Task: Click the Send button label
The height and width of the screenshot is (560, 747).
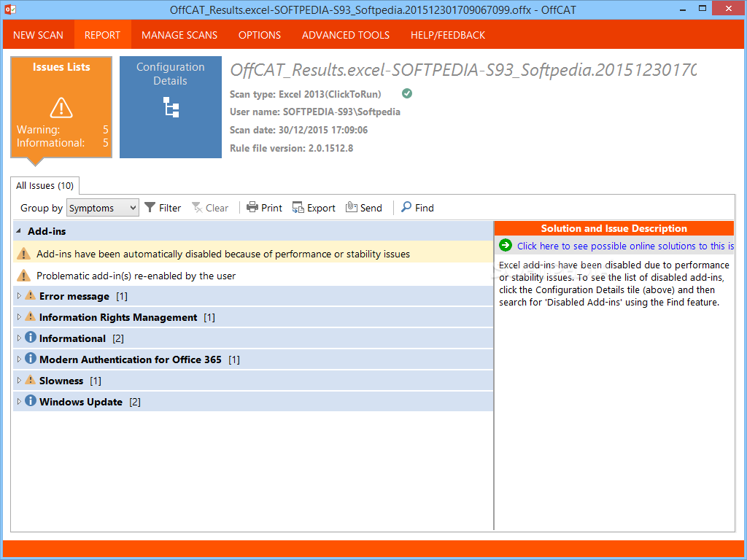Action: point(371,208)
